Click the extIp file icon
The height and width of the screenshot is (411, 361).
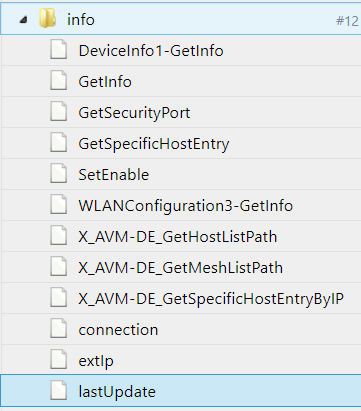pos(59,360)
